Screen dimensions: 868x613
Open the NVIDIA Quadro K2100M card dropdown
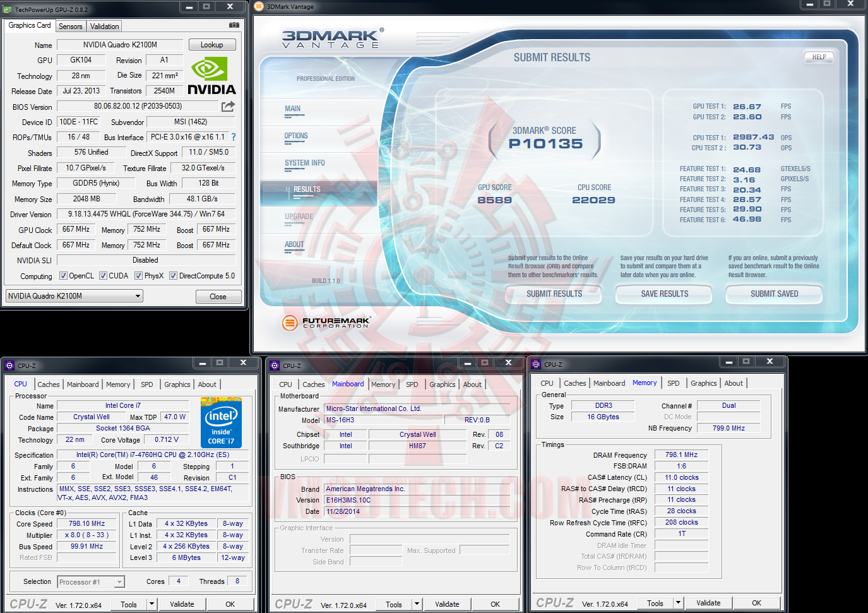(74, 296)
